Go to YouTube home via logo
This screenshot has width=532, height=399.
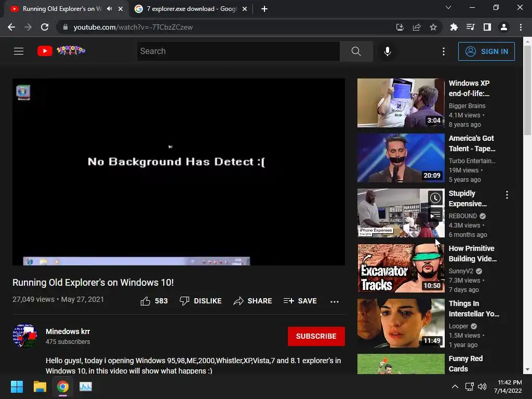pyautogui.click(x=61, y=51)
